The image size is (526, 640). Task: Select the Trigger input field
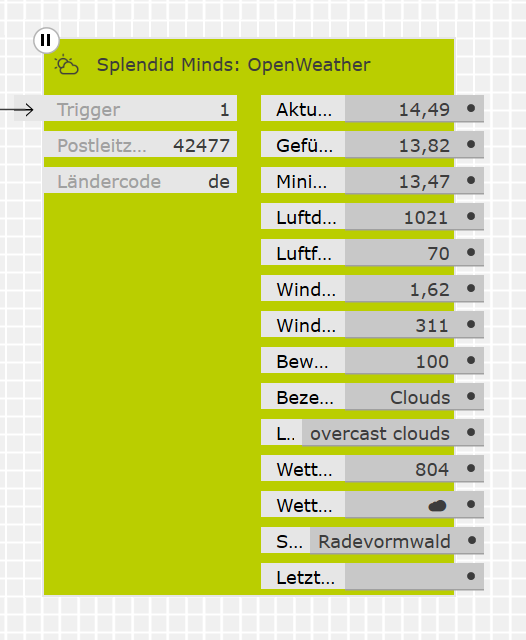pyautogui.click(x=140, y=109)
